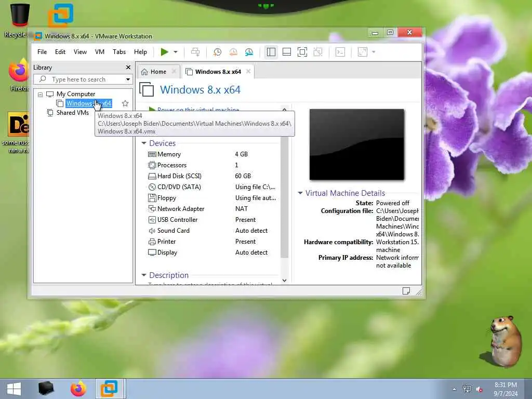Viewport: 532px width, 399px height.
Task: Open the Tabs menu
Action: click(x=119, y=52)
